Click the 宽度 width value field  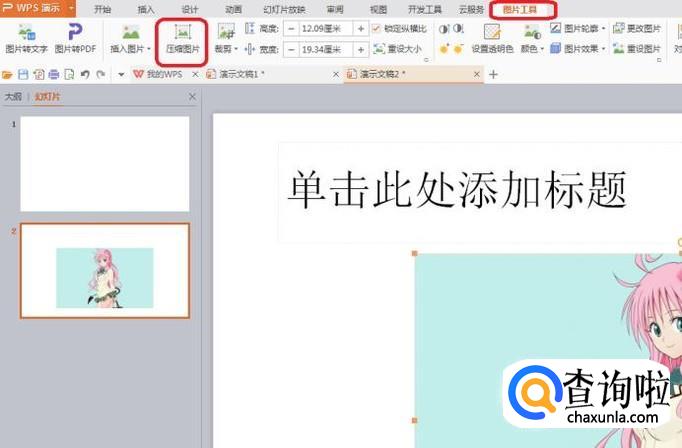326,50
